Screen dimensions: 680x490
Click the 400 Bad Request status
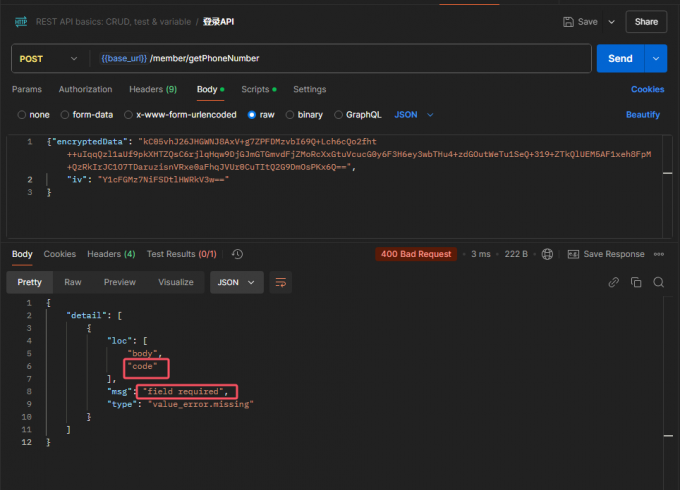pyautogui.click(x=416, y=254)
